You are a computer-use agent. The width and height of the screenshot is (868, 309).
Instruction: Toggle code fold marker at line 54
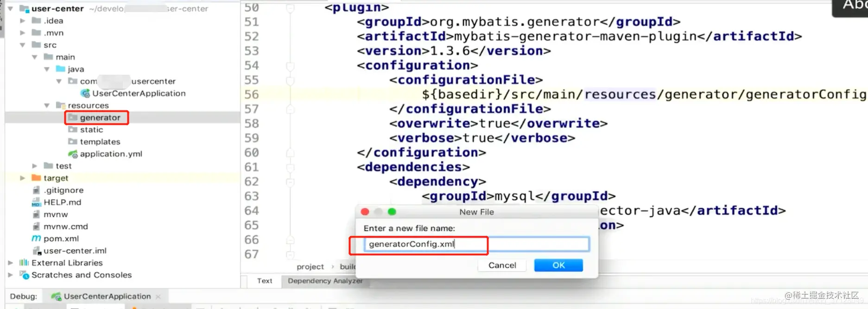coord(290,65)
